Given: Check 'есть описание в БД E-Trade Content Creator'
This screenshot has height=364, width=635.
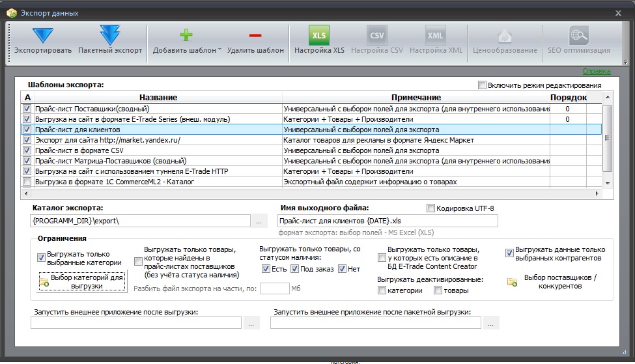Looking at the screenshot, I should (x=382, y=257).
